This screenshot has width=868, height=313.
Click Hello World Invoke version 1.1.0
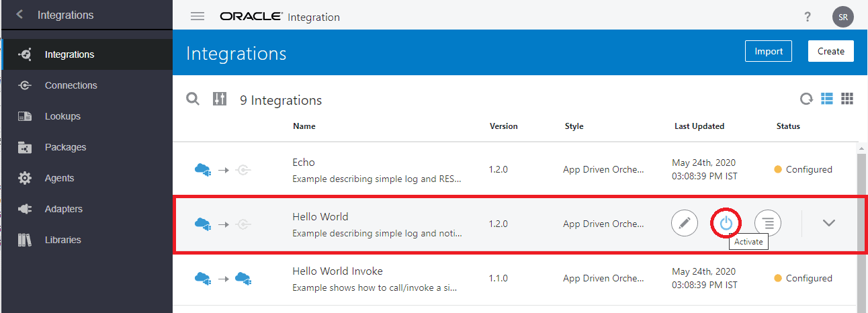(x=498, y=278)
